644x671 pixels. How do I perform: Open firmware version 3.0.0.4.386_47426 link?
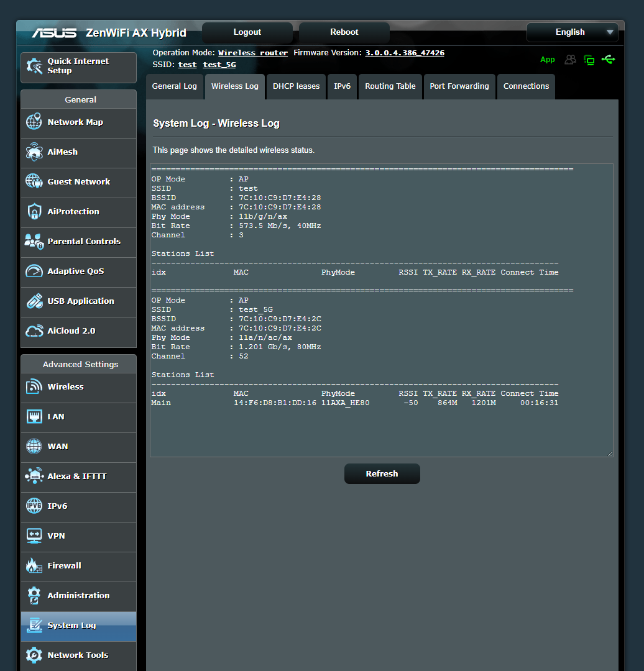pyautogui.click(x=404, y=53)
